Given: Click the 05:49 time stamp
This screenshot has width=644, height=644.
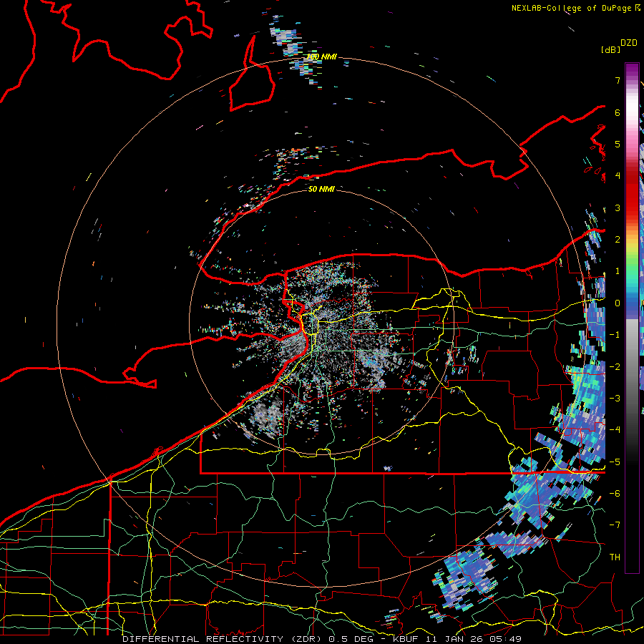Looking at the screenshot, I should [x=507, y=639].
